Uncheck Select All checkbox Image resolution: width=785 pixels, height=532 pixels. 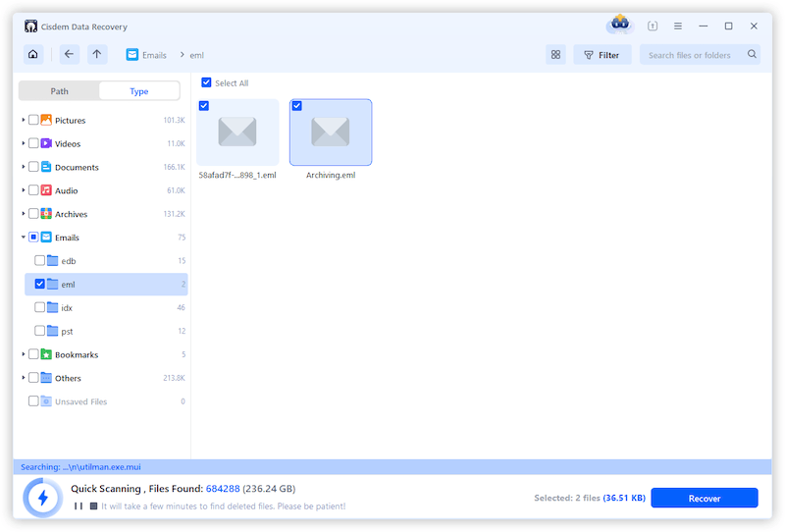[206, 82]
